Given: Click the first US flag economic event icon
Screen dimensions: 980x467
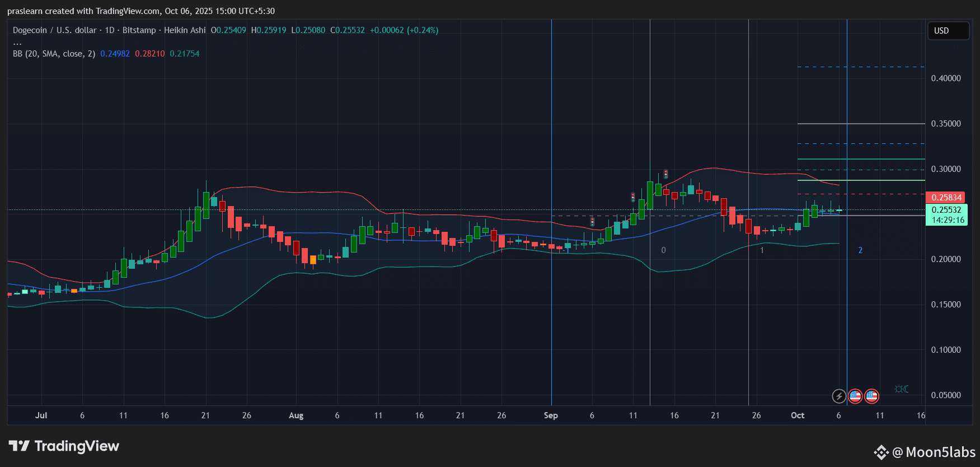Looking at the screenshot, I should tap(855, 396).
